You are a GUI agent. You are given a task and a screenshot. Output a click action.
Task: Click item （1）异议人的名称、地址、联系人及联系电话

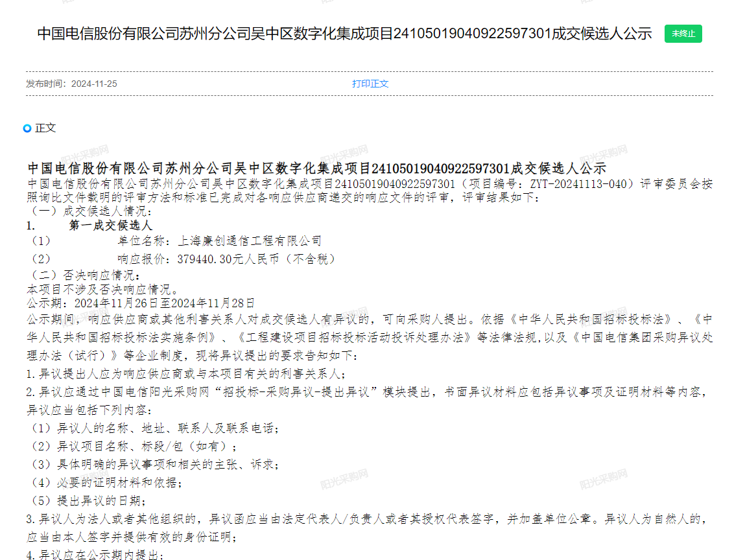click(153, 428)
